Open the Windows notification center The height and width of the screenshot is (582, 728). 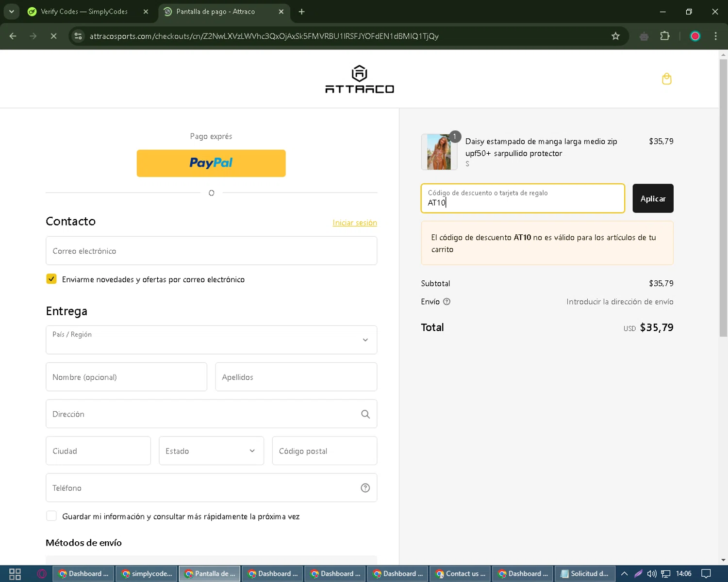click(706, 574)
